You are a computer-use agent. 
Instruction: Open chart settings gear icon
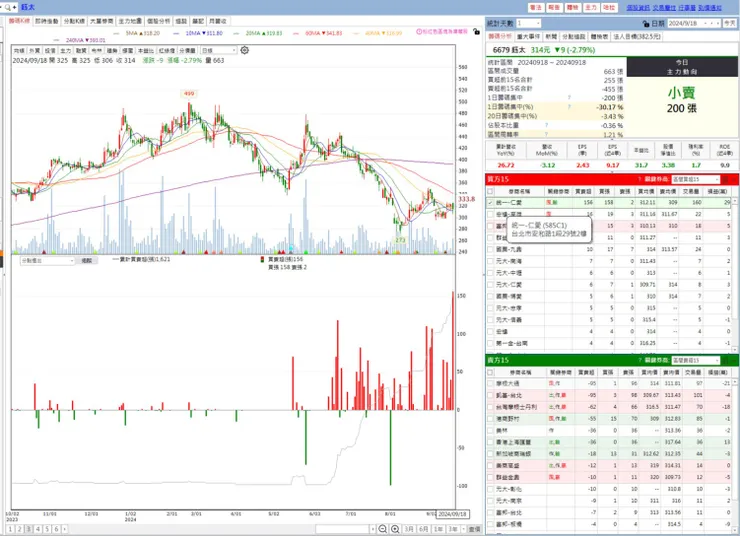pos(244,50)
